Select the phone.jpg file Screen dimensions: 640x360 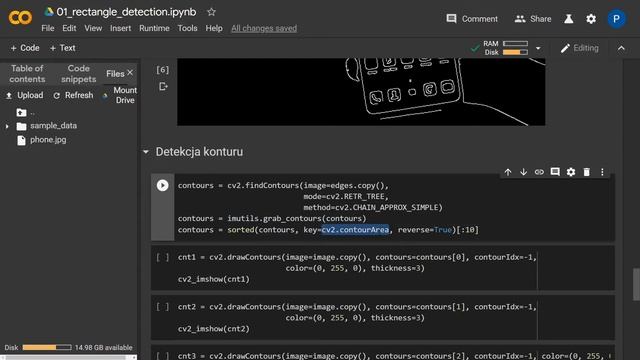[x=42, y=140]
